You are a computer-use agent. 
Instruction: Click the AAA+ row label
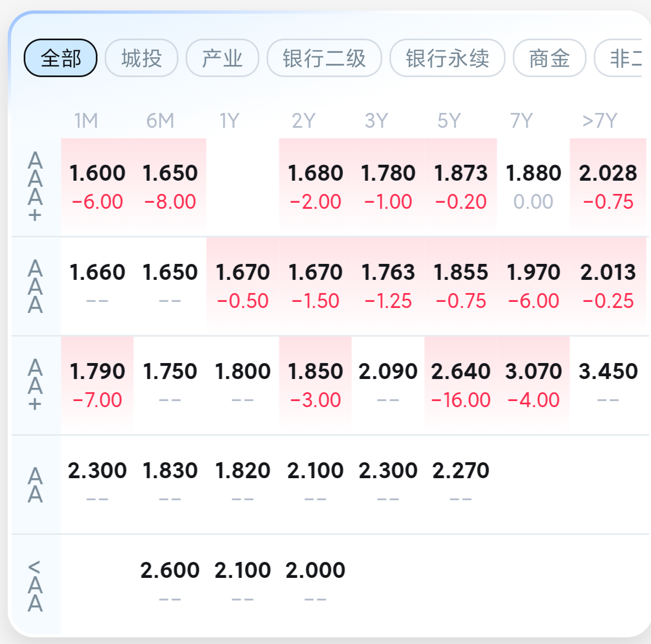35,187
